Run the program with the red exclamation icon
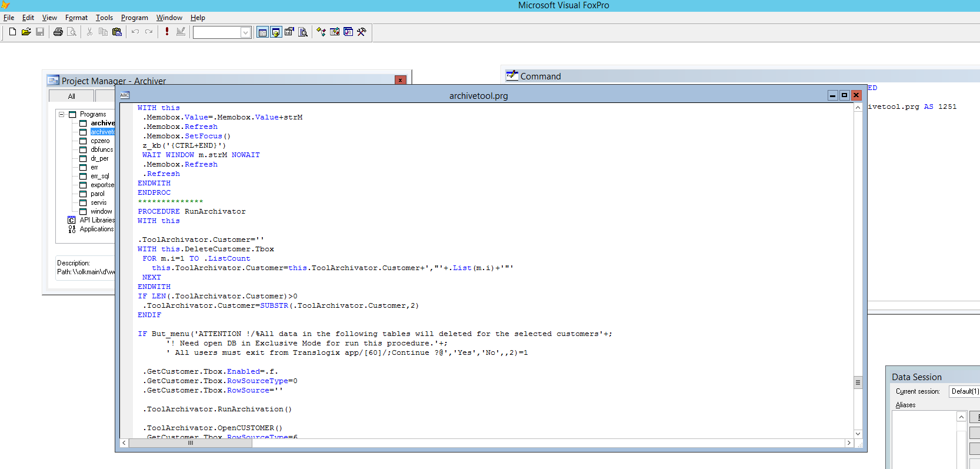 pos(167,32)
